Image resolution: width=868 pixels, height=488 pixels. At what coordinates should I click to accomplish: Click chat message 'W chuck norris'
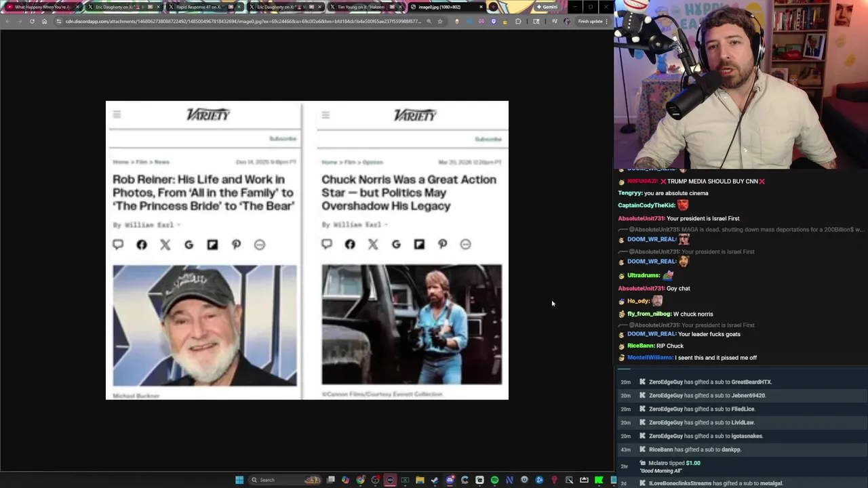tap(693, 314)
